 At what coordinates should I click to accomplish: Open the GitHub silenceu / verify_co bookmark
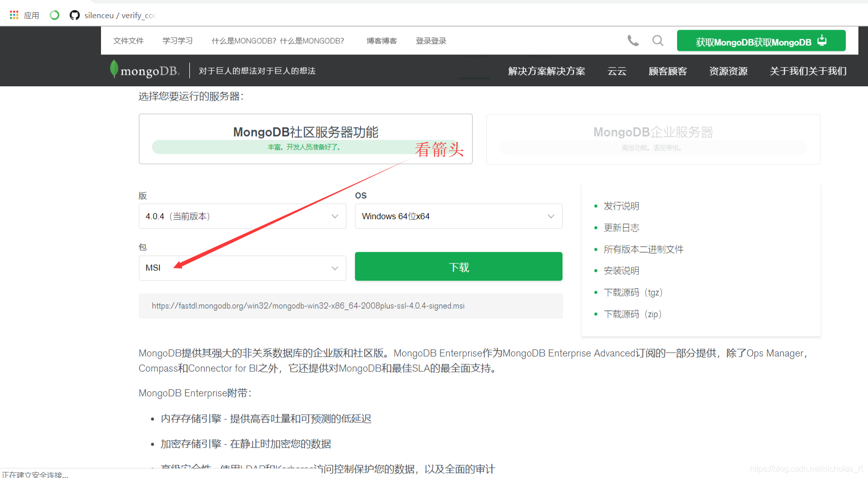click(x=113, y=15)
